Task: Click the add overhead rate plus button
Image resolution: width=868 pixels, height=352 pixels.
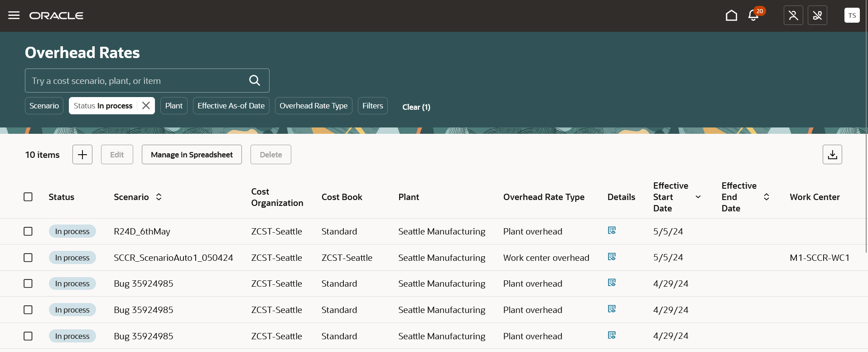Action: 82,155
